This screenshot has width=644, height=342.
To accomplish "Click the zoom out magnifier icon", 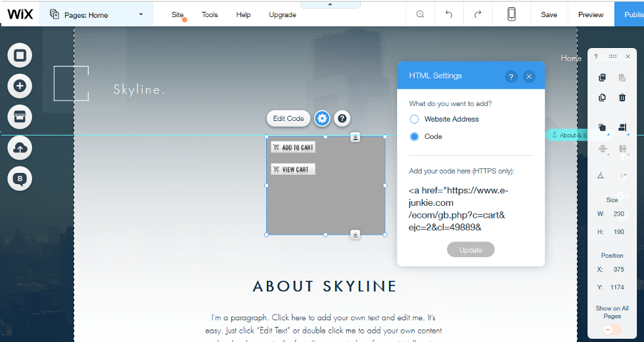I will [x=421, y=14].
